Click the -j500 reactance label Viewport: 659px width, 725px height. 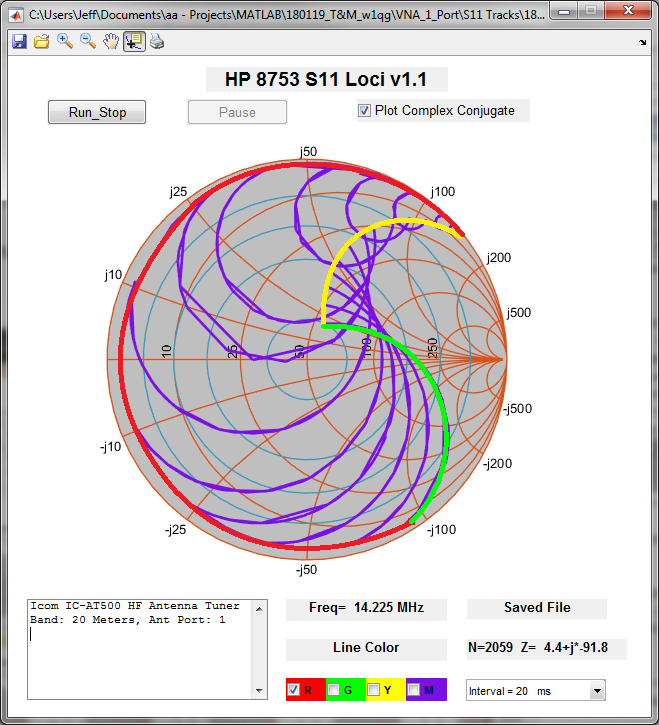point(517,409)
